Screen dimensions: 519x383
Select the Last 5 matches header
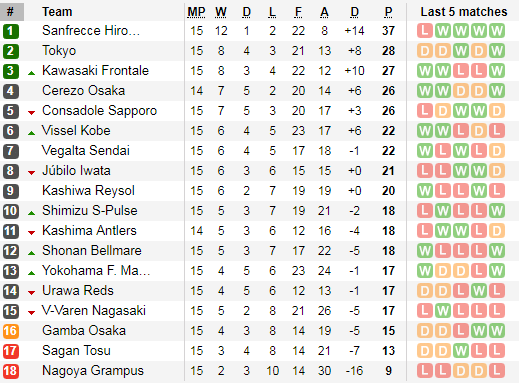pyautogui.click(x=464, y=12)
